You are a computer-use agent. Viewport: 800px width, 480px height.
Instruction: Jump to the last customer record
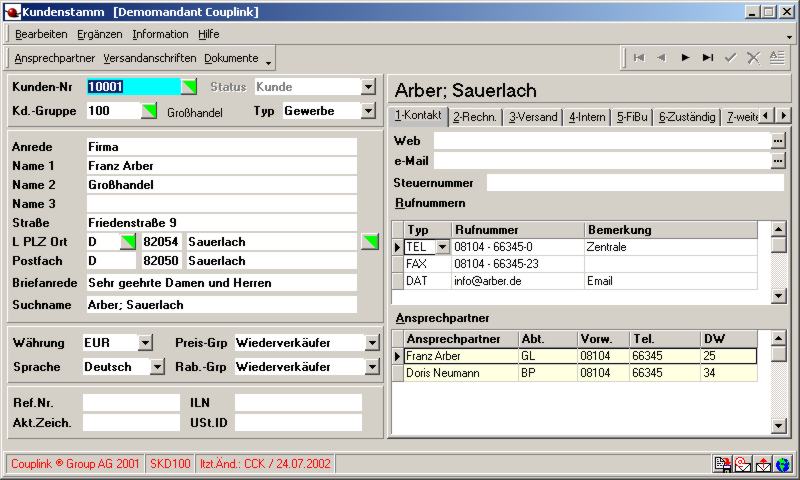(x=708, y=58)
